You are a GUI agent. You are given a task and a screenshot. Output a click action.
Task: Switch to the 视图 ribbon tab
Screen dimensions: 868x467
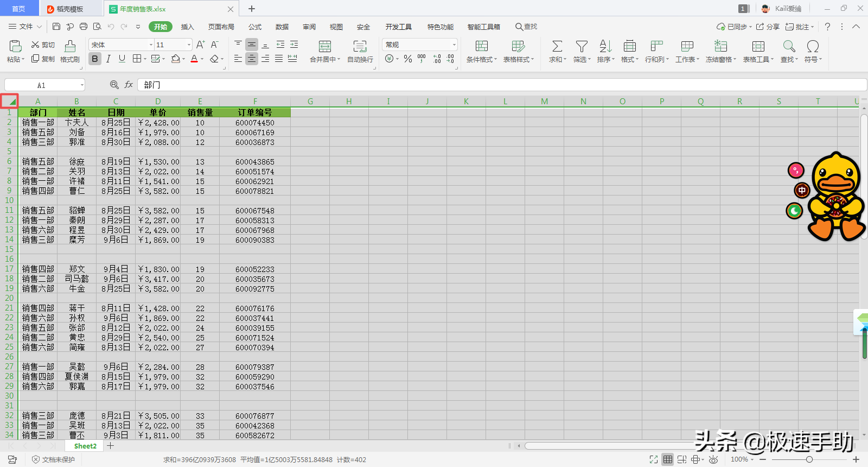(336, 27)
